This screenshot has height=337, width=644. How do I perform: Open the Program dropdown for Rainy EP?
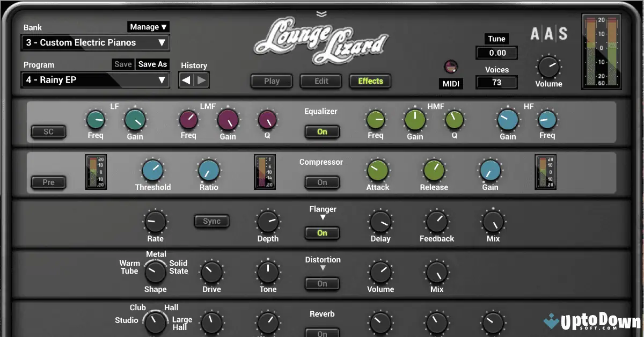coord(95,79)
